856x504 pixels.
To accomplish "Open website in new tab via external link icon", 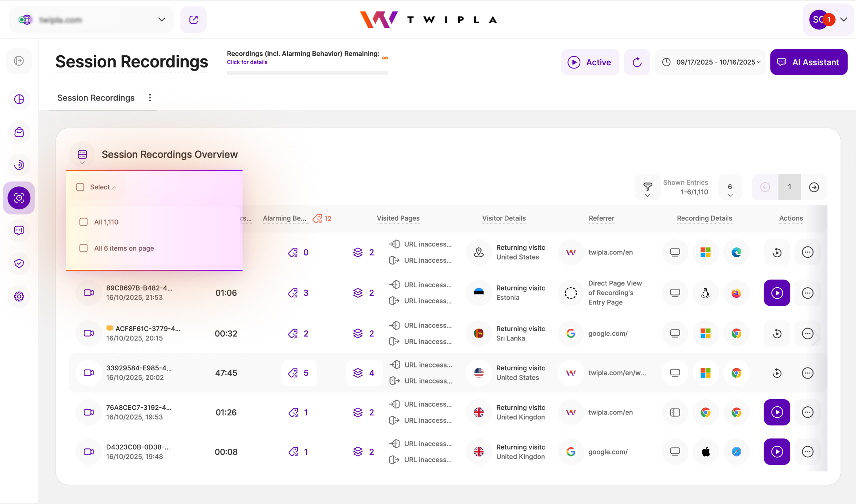I will pyautogui.click(x=193, y=20).
